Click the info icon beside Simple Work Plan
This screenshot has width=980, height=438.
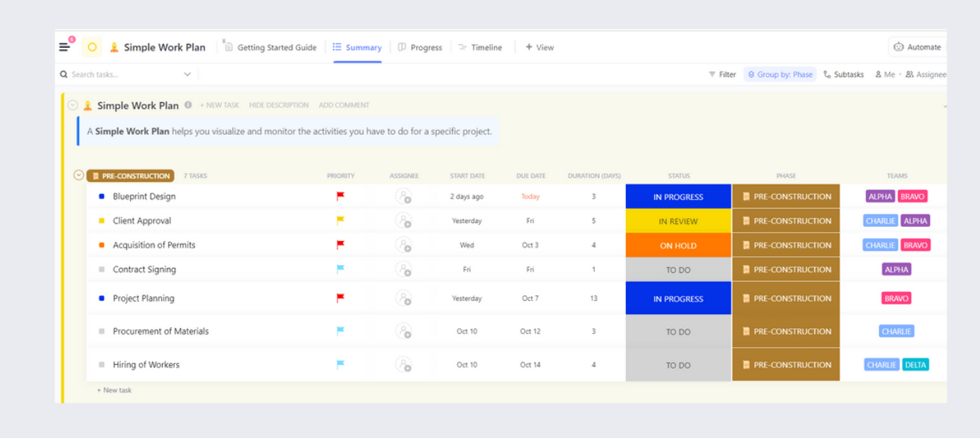point(188,105)
